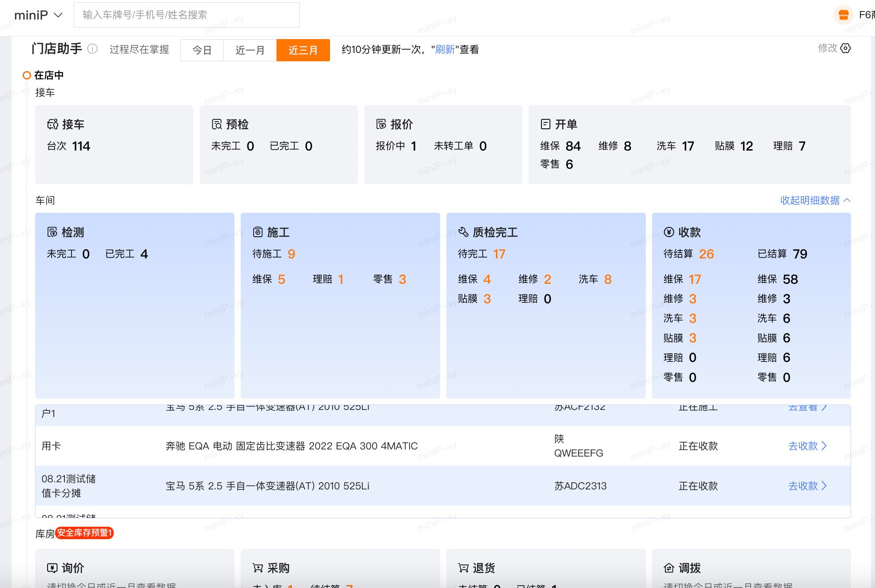Viewport: 875px width, 588px height.
Task: Click the orange store avatar icon
Action: [843, 15]
